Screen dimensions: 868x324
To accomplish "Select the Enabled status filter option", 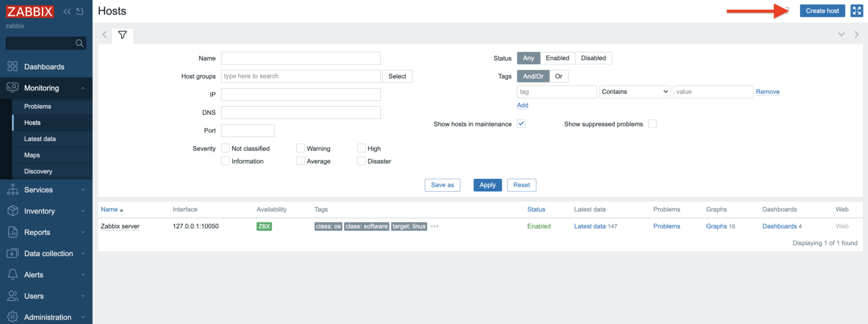I will pyautogui.click(x=557, y=58).
